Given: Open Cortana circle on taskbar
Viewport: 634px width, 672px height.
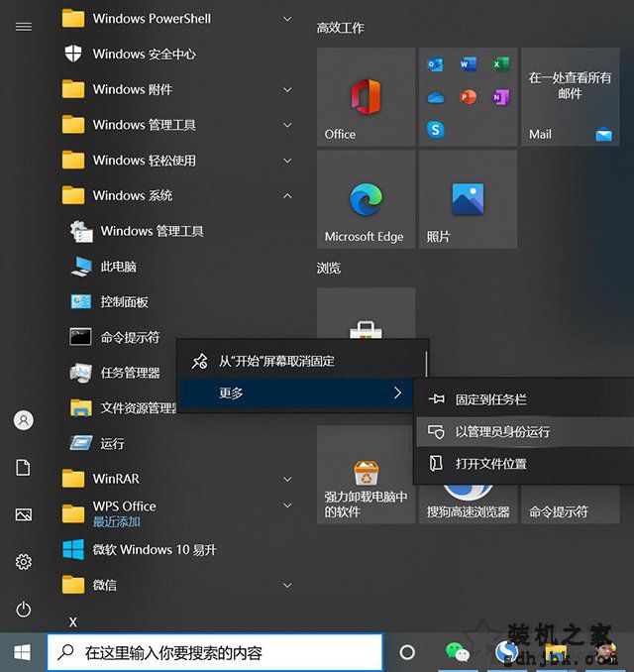Looking at the screenshot, I should [407, 653].
